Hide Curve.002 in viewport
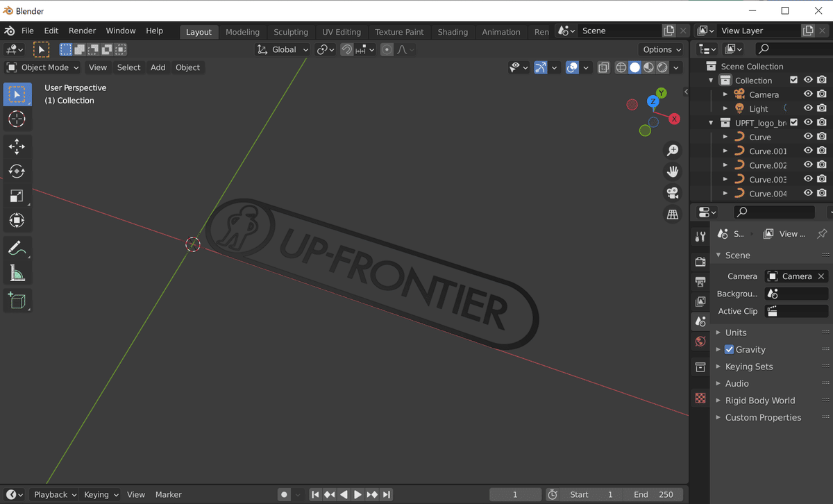 808,165
